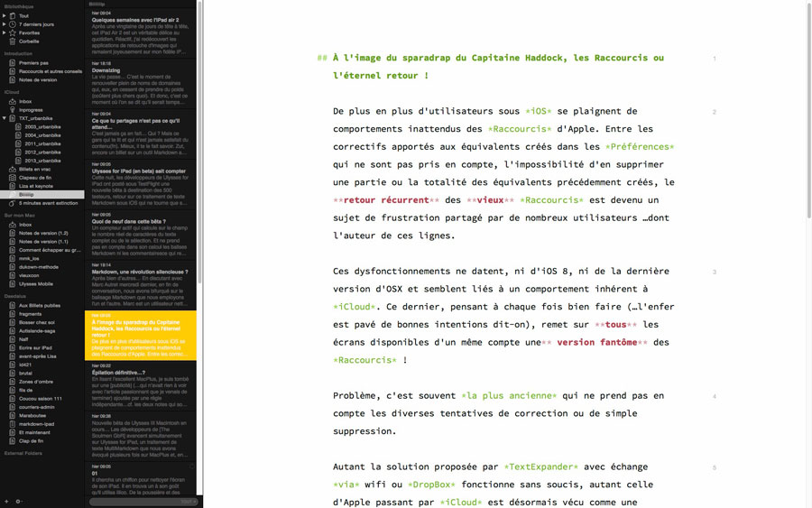Image resolution: width=812 pixels, height=508 pixels.
Task: Open the Downsizing sheet
Action: [x=141, y=83]
